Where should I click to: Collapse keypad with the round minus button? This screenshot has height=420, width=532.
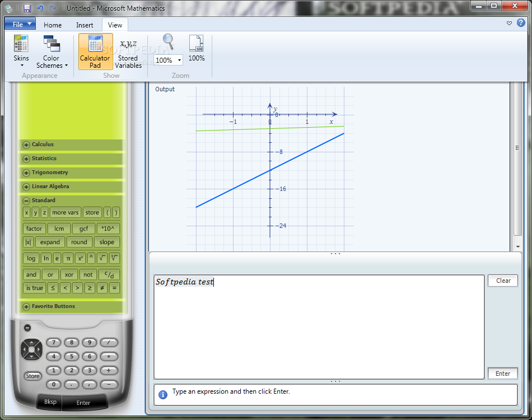(27, 328)
